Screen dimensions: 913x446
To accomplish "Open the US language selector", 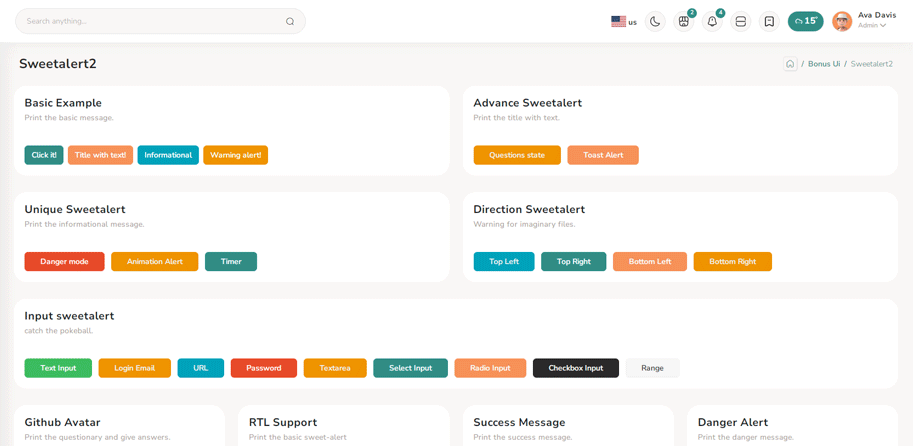I will click(x=623, y=21).
